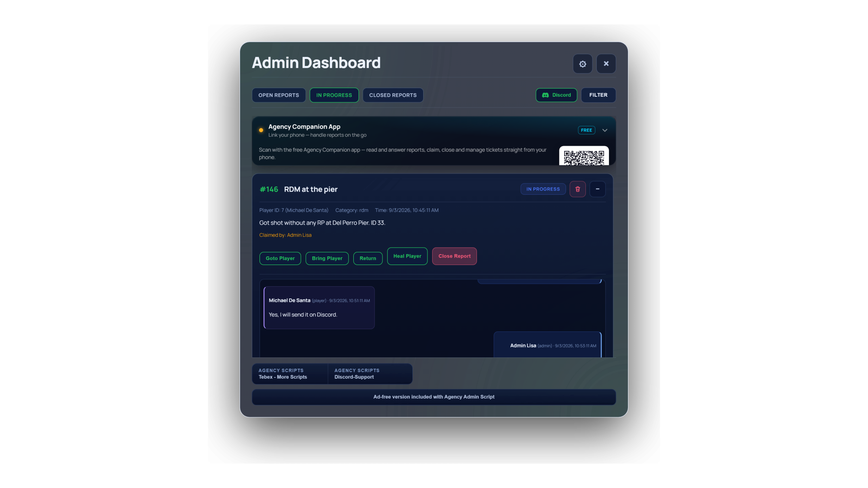Collapse report #146 with minus icon
The height and width of the screenshot is (488, 868).
[598, 189]
